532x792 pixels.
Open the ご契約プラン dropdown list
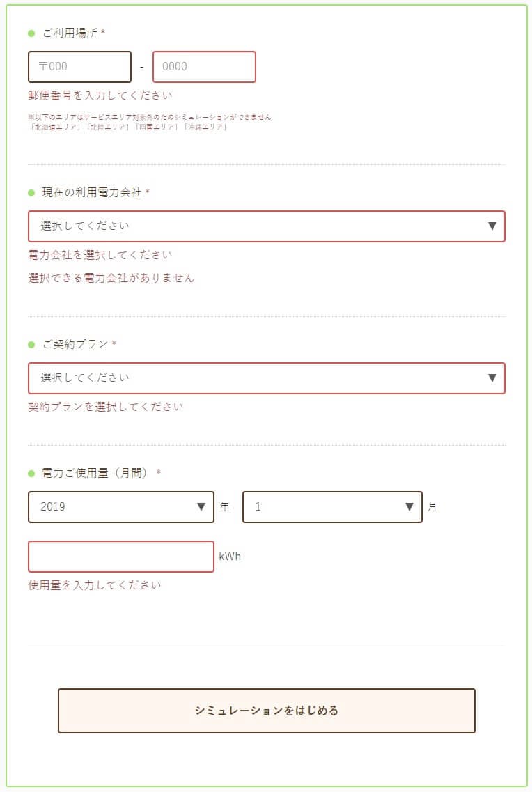coord(267,378)
